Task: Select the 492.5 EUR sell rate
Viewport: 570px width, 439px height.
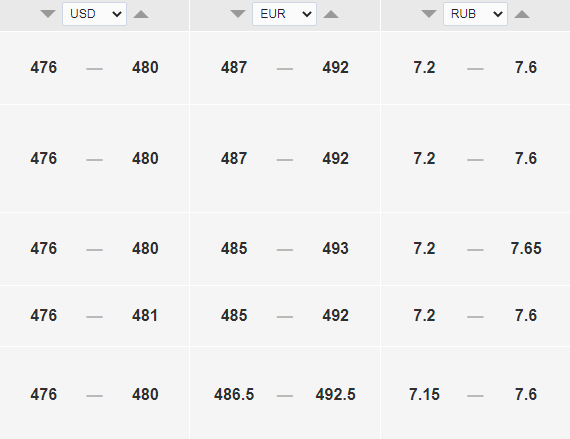Action: point(336,394)
